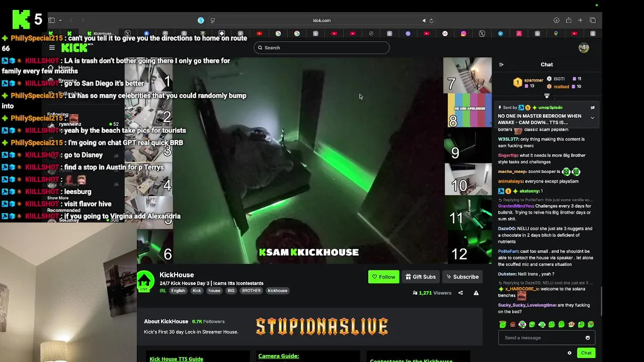Image resolution: width=644 pixels, height=362 pixels.
Task: Click the 6.7K Followers text
Action: (208, 322)
